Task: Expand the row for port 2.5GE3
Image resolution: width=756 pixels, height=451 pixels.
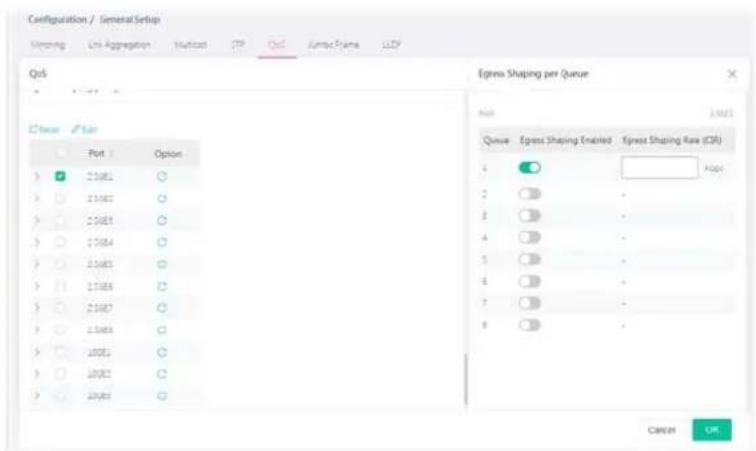Action: pyautogui.click(x=37, y=220)
